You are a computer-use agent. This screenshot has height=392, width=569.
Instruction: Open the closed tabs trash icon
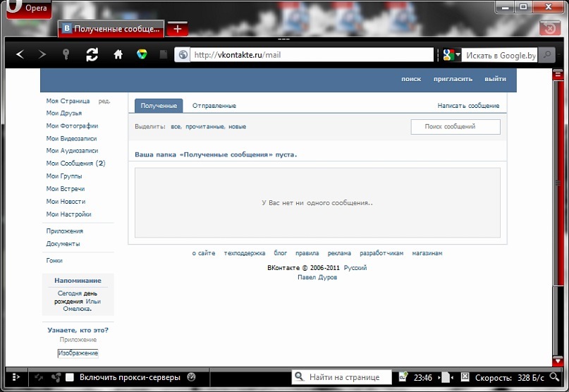(x=550, y=27)
